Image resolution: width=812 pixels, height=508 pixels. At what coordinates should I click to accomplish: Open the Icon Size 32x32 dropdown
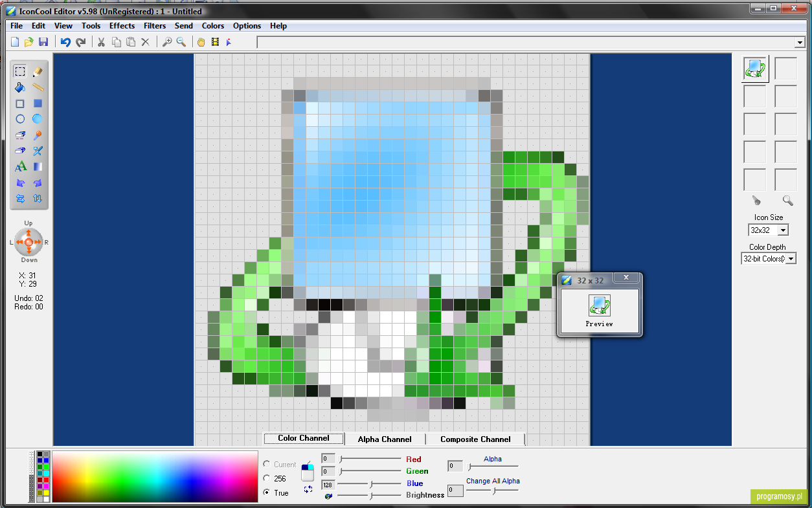[783, 230]
